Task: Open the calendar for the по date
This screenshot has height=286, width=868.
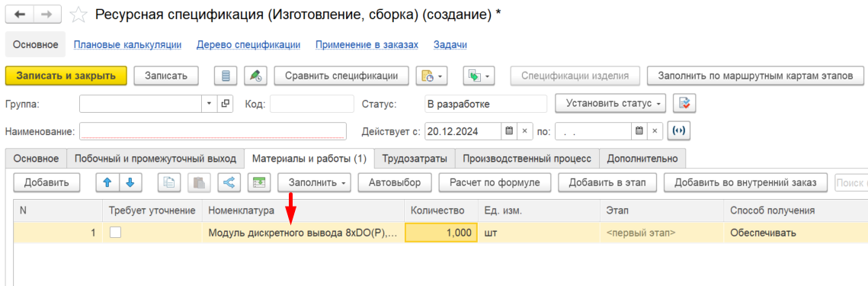Action: pyautogui.click(x=639, y=131)
